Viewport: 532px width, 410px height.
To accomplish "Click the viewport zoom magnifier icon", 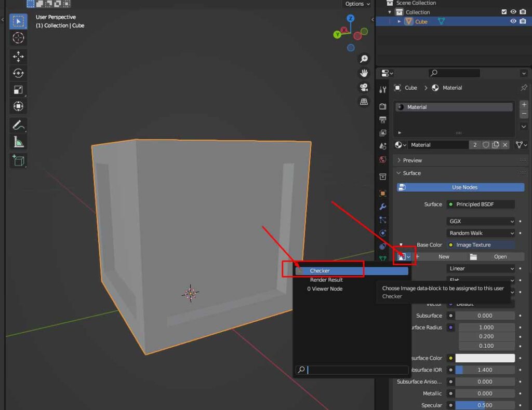I will (364, 59).
